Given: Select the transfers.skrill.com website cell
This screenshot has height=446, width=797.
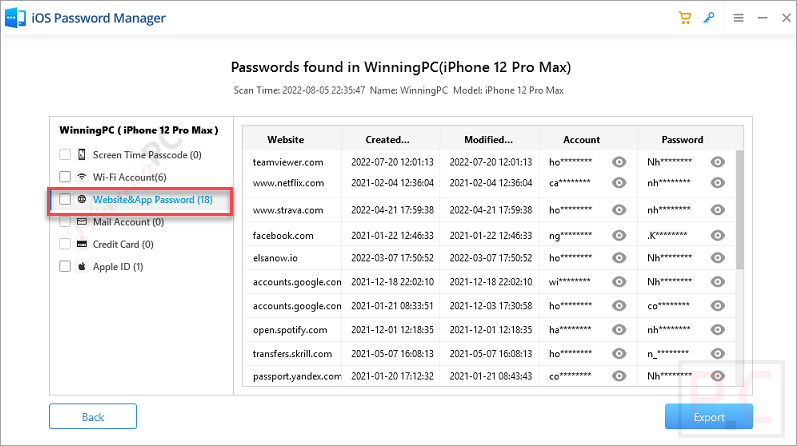Looking at the screenshot, I should (292, 353).
